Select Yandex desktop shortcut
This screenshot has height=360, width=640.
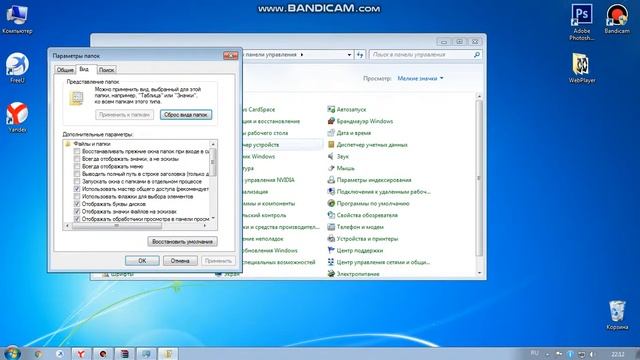pyautogui.click(x=17, y=118)
